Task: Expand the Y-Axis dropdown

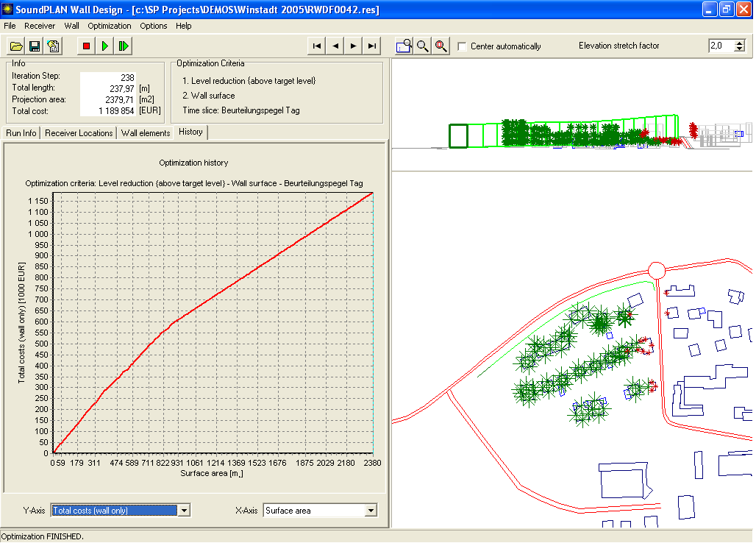Action: coord(184,510)
